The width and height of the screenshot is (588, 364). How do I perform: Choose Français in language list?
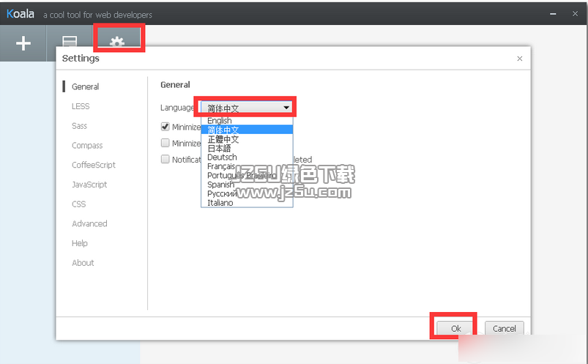(x=247, y=166)
